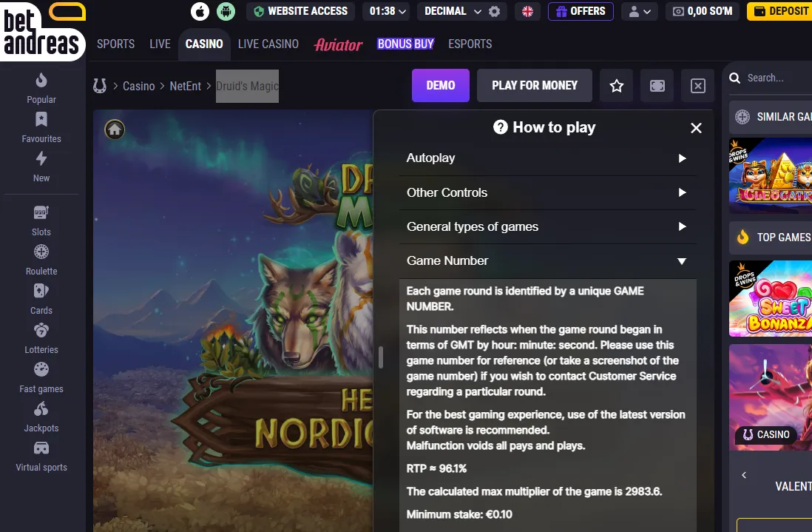Viewport: 812px width, 532px height.
Task: Go to the ESPORTS tab
Action: [x=470, y=44]
